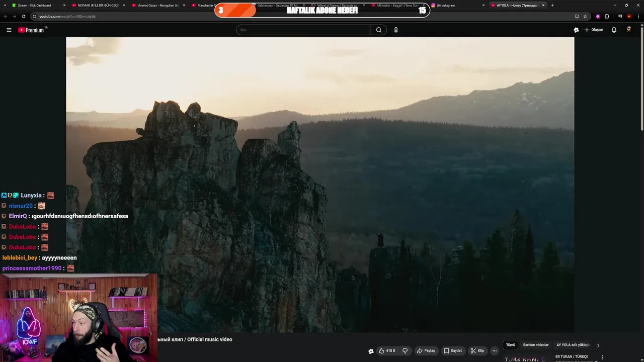This screenshot has height=362, width=644.
Task: Click chat username Lunyxia
Action: [31, 196]
